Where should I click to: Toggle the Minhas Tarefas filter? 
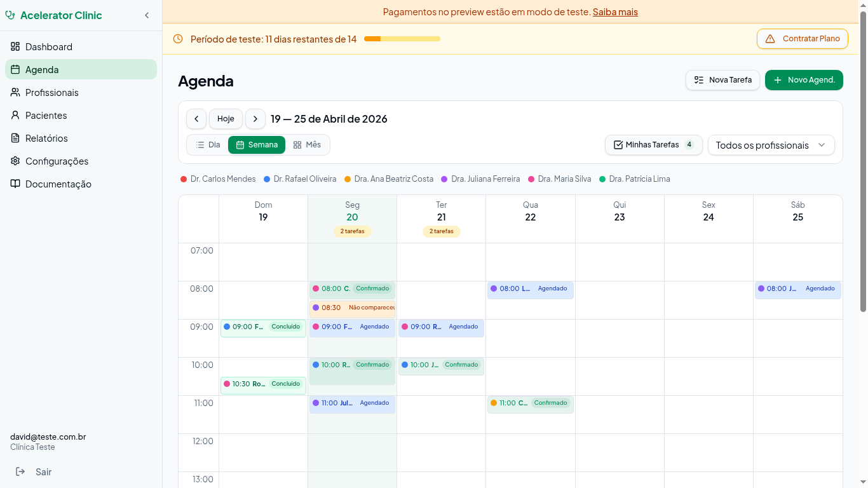(654, 145)
